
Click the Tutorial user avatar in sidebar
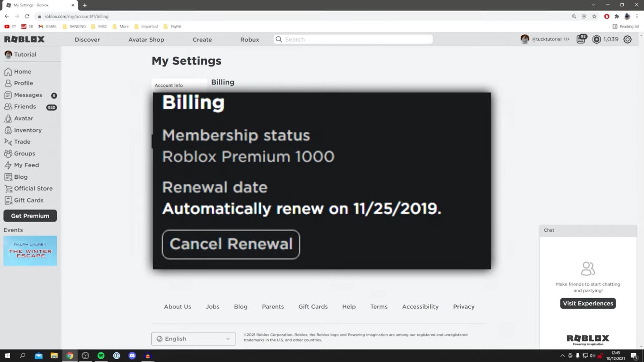pos(8,54)
